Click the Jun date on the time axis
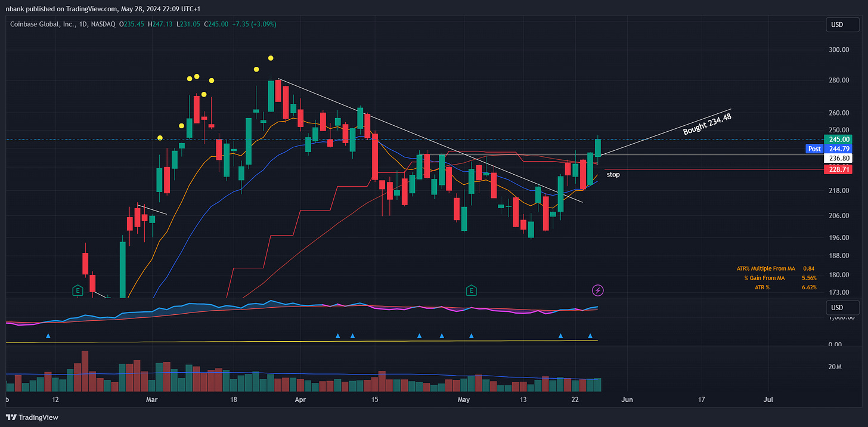868x427 pixels. (626, 399)
